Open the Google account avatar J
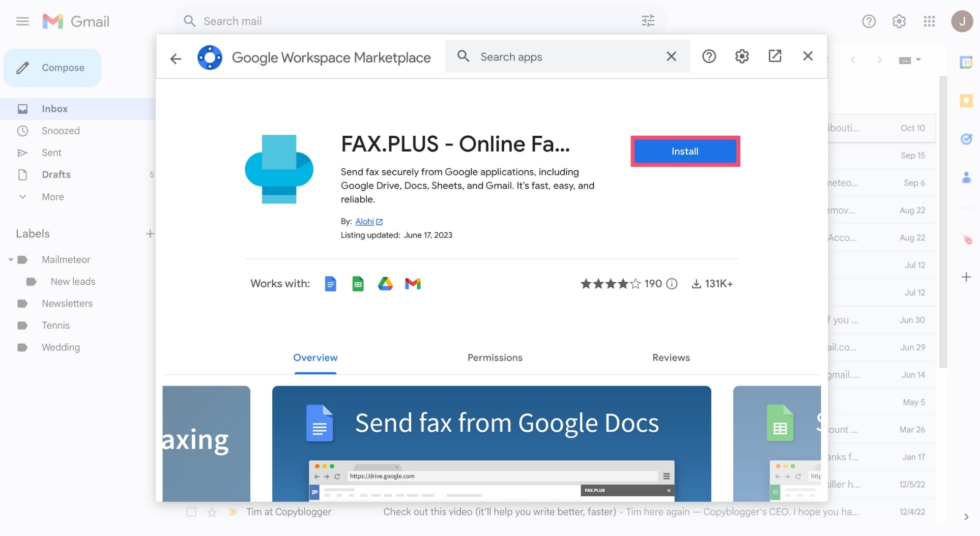 point(962,21)
